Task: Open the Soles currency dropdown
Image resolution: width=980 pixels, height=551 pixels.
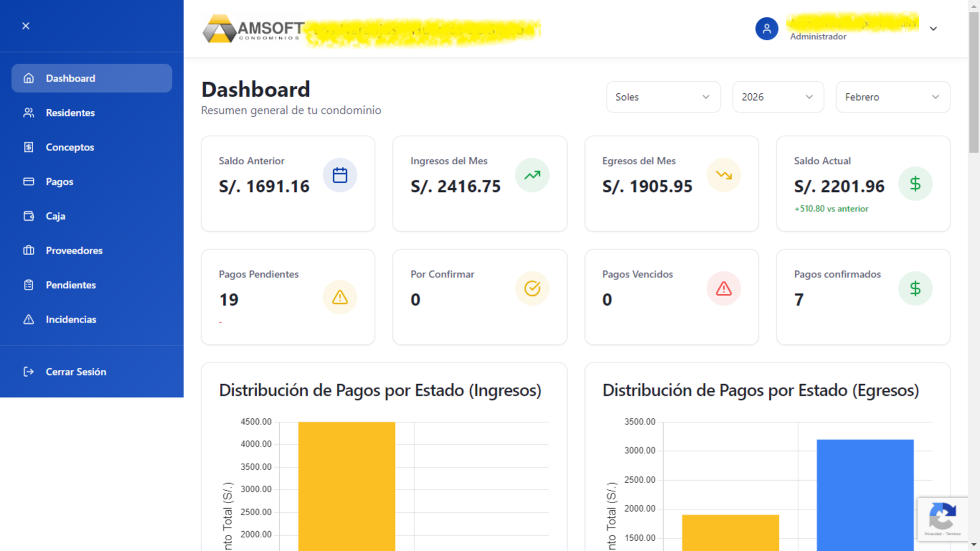Action: click(663, 97)
